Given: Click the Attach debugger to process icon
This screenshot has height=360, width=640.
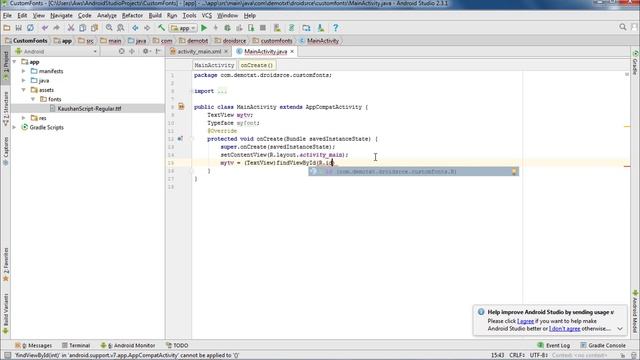Looking at the screenshot, I should pyautogui.click(x=251, y=28).
